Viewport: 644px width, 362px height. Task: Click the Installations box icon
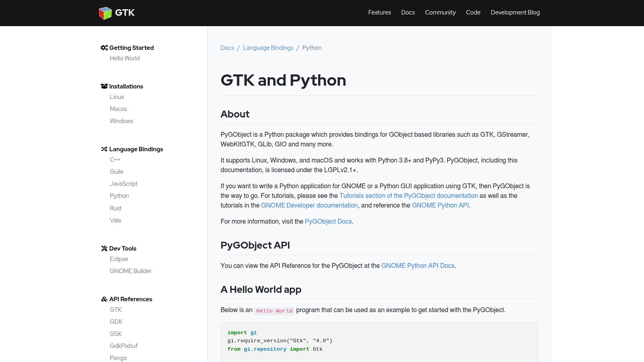tap(104, 86)
